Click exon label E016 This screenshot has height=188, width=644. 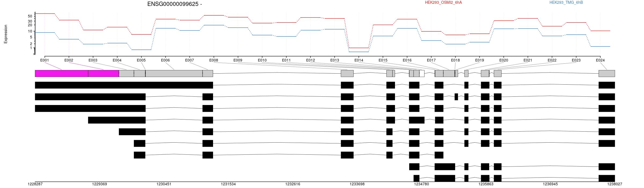click(407, 60)
